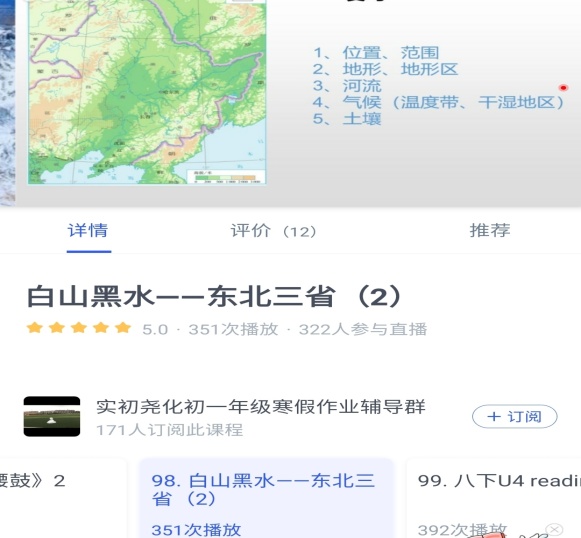581x538 pixels.
Task: Select lesson card 98. 白山黑水——东北三省 (2)
Action: (x=266, y=498)
